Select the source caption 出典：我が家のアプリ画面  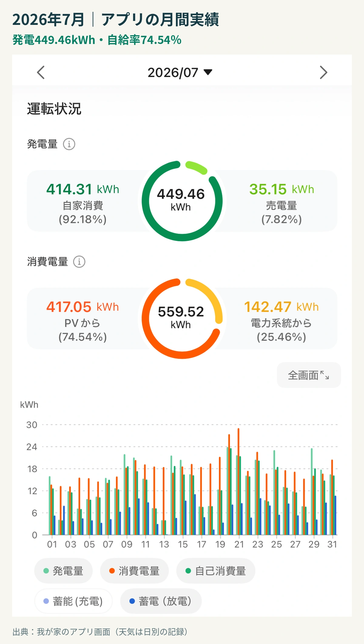pyautogui.click(x=61, y=632)
